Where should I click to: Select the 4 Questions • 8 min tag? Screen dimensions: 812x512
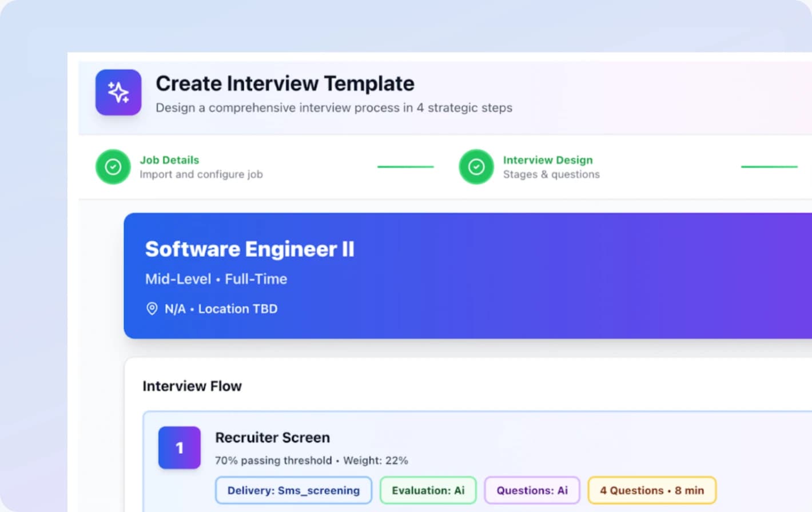[x=652, y=490]
